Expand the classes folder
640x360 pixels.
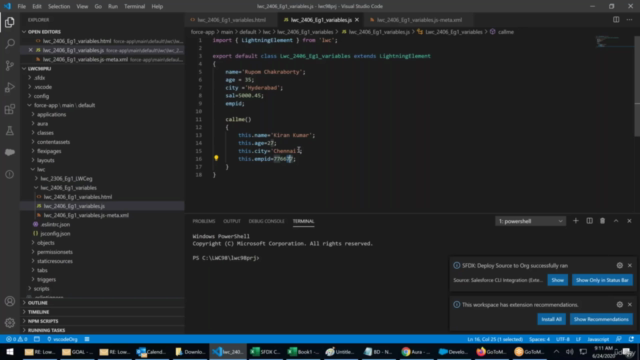[45, 133]
